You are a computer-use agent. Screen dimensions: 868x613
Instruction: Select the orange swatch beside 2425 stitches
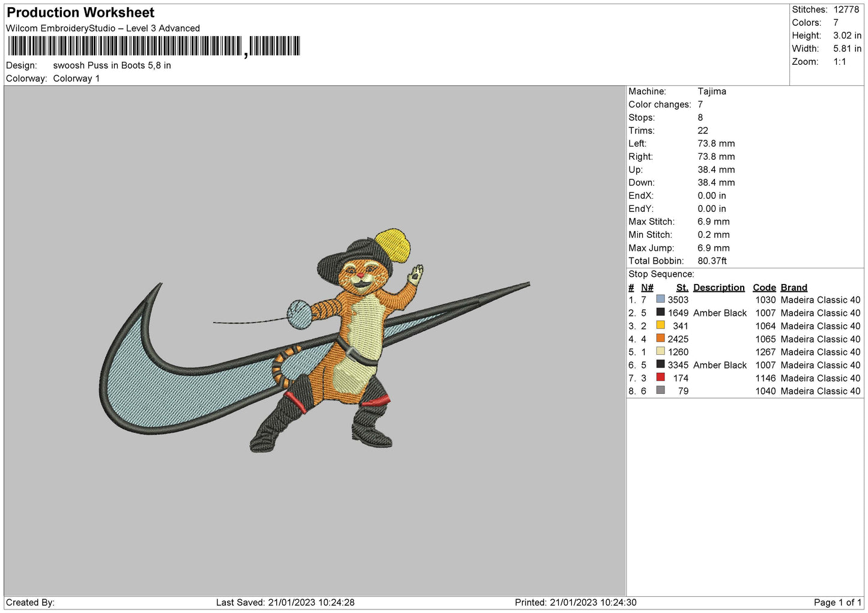click(660, 339)
